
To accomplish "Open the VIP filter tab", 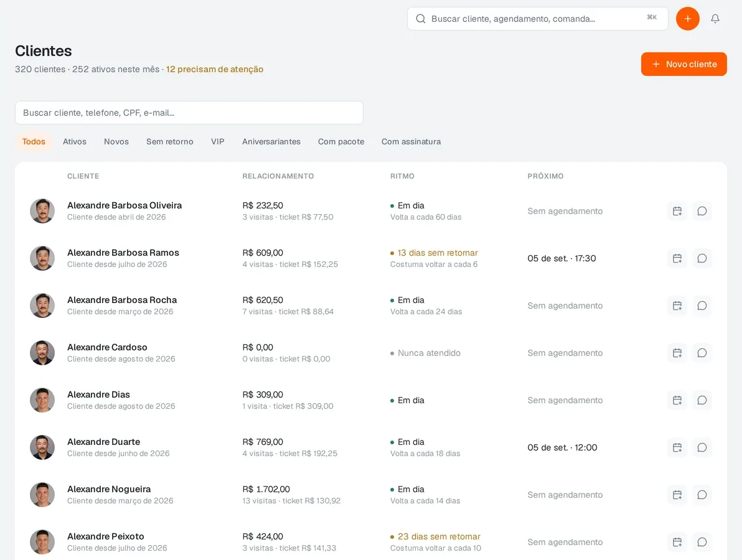I will [x=218, y=141].
